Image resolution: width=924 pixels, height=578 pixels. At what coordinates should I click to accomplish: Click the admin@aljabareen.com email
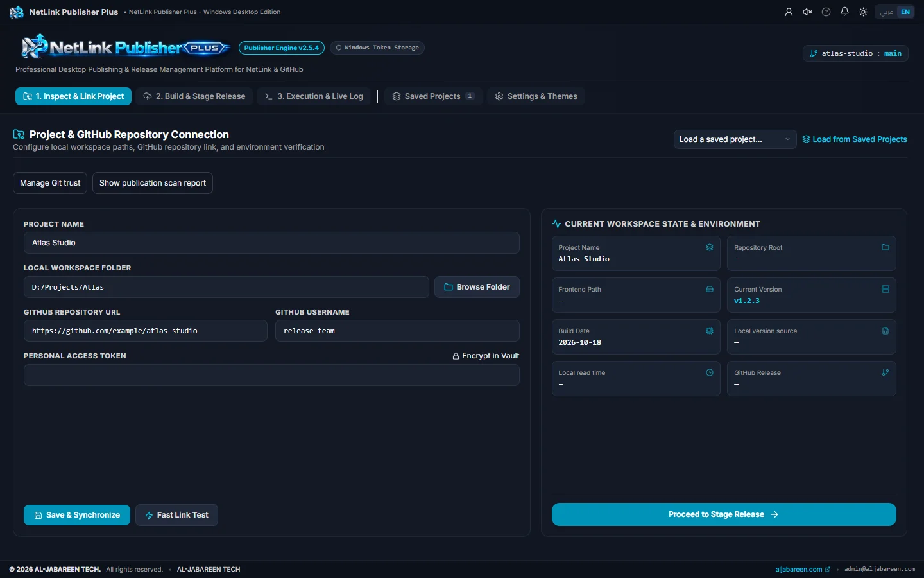(880, 569)
